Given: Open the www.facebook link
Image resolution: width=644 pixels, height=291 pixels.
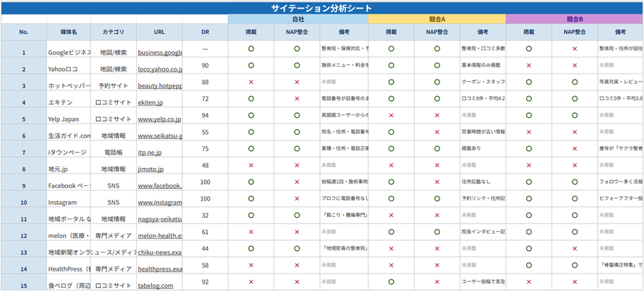Looking at the screenshot, I should 160,186.
